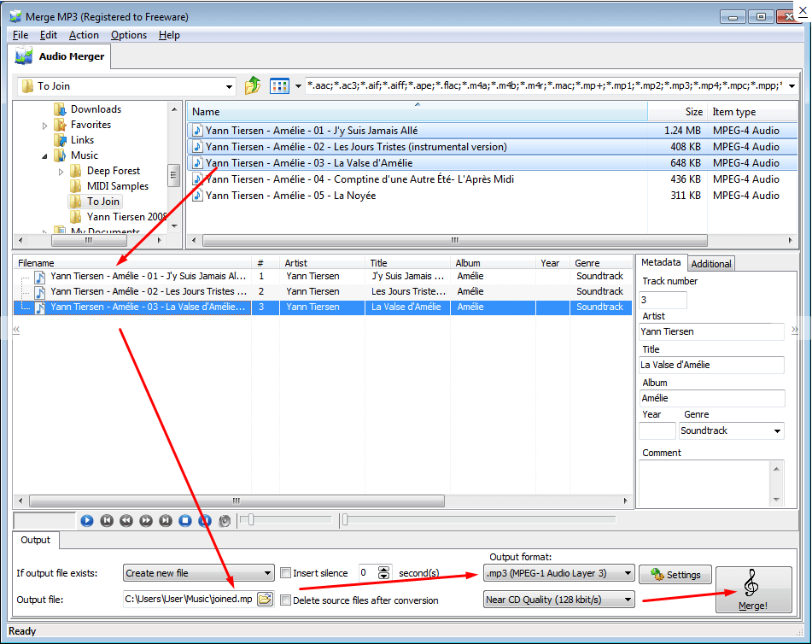Click the fast-forward playback button
The height and width of the screenshot is (644, 812).
click(146, 521)
